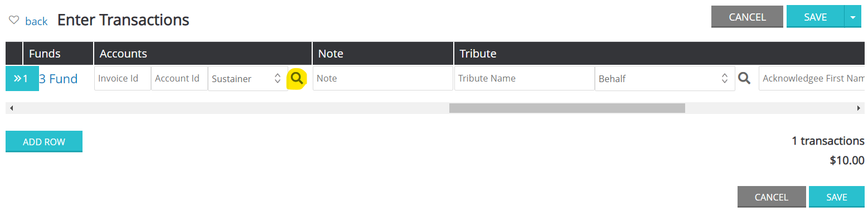
Task: Click the top Save button
Action: [816, 17]
